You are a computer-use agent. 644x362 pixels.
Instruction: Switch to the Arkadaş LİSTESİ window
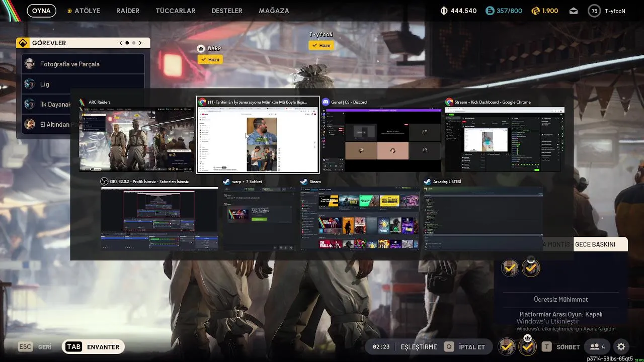click(x=483, y=219)
